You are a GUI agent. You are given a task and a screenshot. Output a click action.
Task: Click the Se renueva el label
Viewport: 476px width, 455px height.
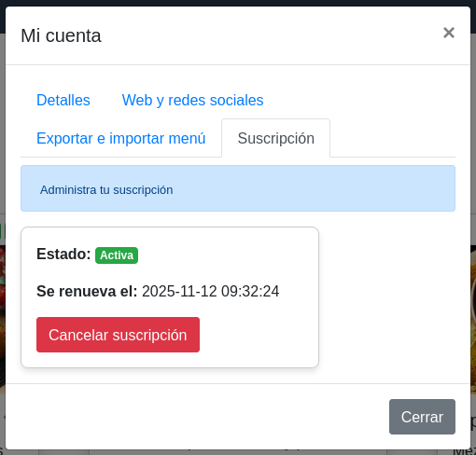tap(87, 291)
